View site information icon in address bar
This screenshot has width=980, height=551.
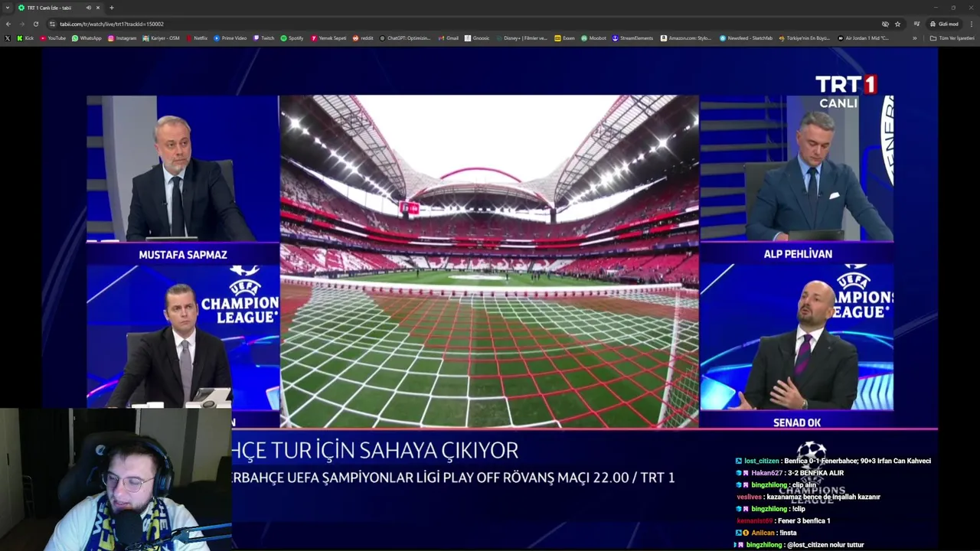click(x=52, y=24)
